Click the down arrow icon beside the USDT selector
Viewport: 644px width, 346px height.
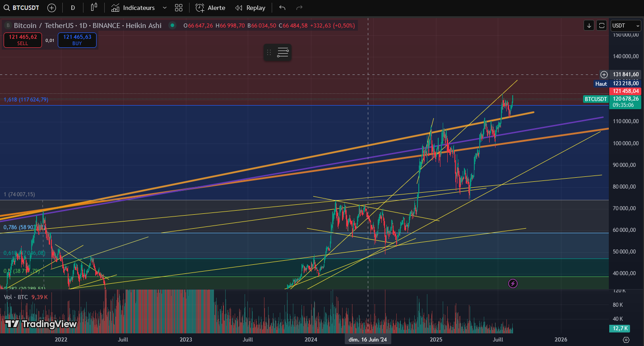pyautogui.click(x=589, y=25)
